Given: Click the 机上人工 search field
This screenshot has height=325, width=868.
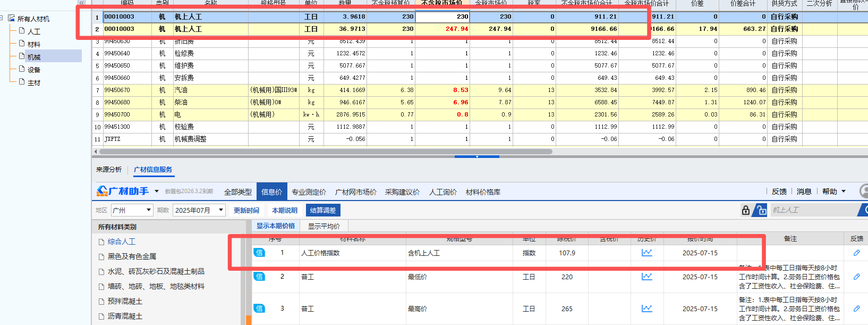Looking at the screenshot, I should (x=814, y=210).
